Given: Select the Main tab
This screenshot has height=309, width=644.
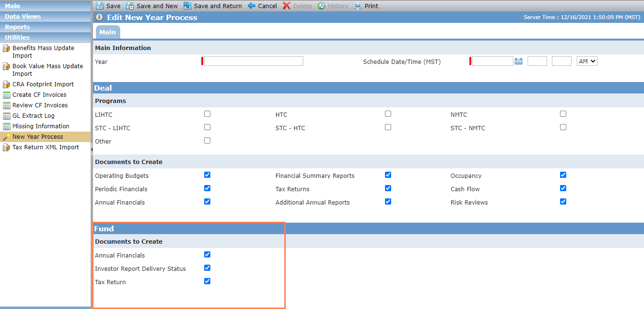Looking at the screenshot, I should [108, 32].
